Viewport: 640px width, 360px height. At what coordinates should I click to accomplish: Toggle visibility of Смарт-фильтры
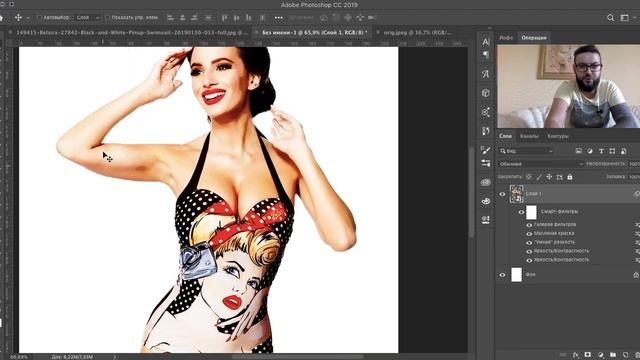(521, 212)
